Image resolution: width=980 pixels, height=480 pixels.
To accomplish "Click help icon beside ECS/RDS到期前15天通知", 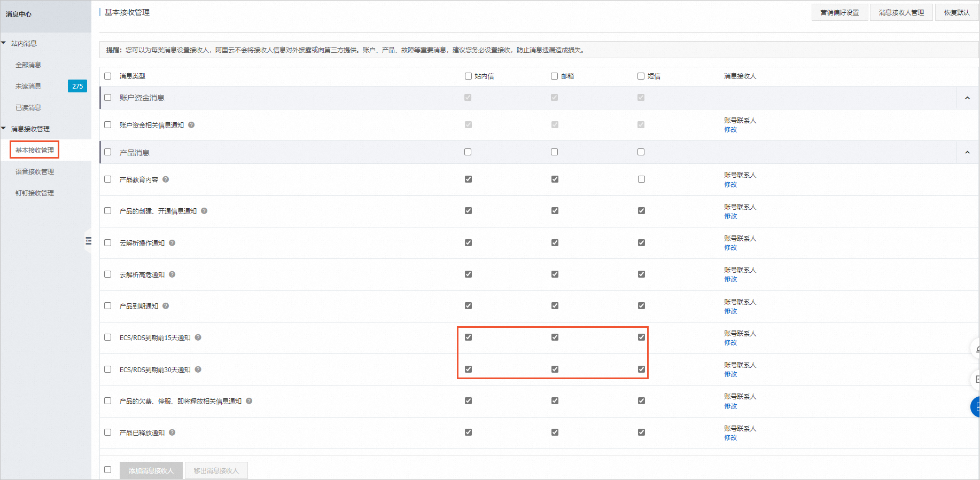I will [198, 337].
